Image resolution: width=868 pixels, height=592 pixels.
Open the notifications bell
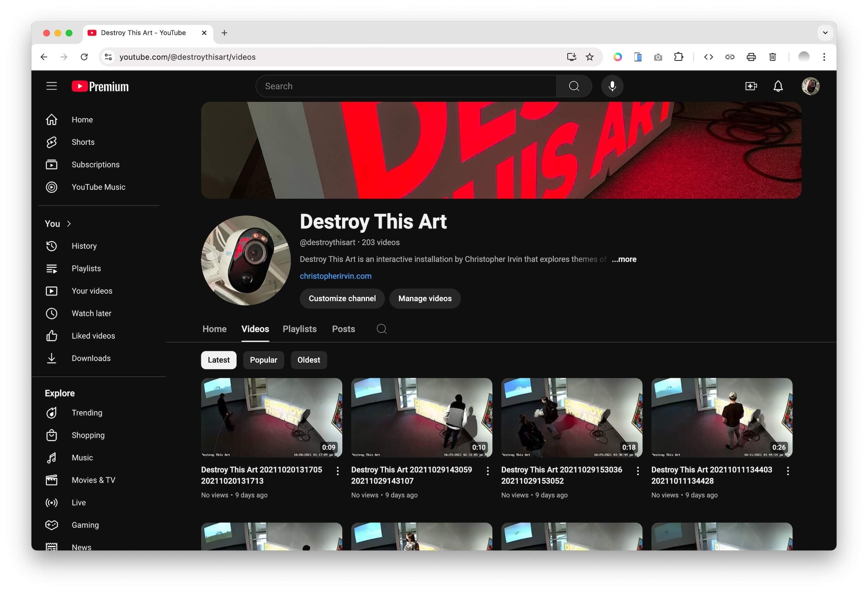(x=778, y=86)
